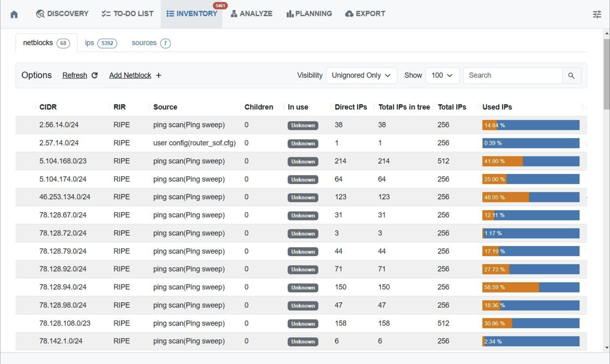Sort by the CIDR column header
Image resolution: width=610 pixels, height=364 pixels.
click(48, 107)
